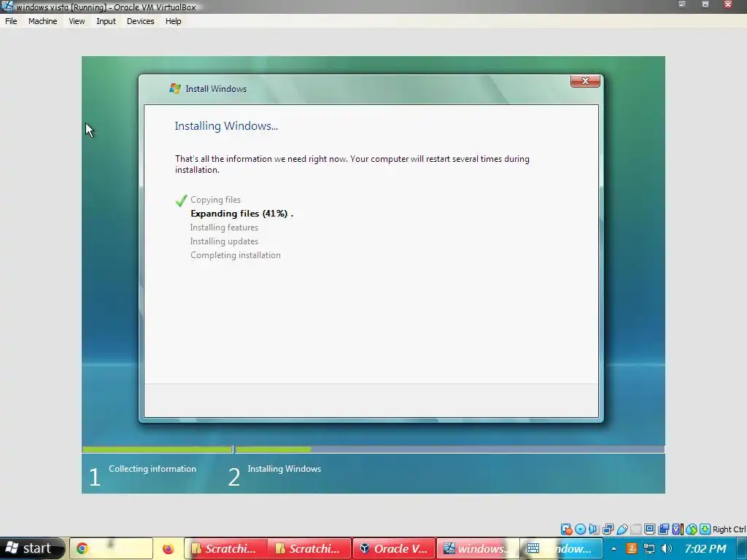Click the 'Collecting information' phase label

click(152, 469)
